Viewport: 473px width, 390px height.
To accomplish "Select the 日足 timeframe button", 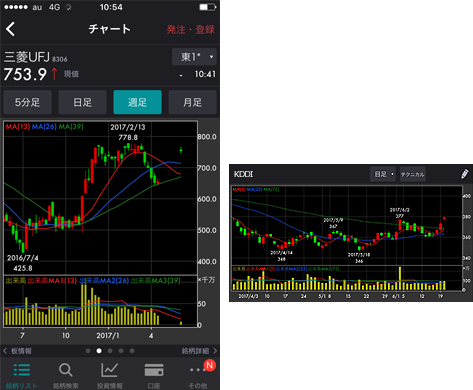I will click(x=82, y=102).
